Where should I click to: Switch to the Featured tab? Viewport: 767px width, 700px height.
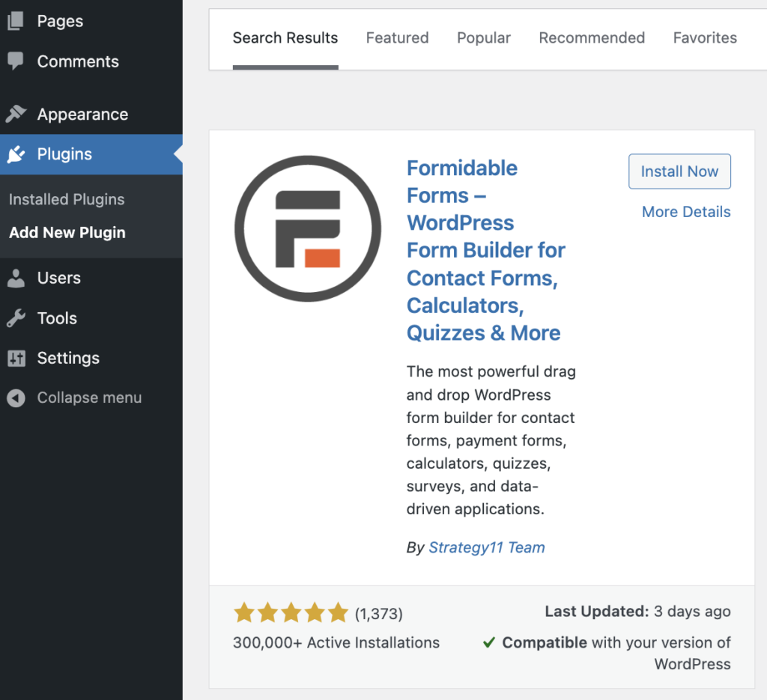click(x=397, y=38)
